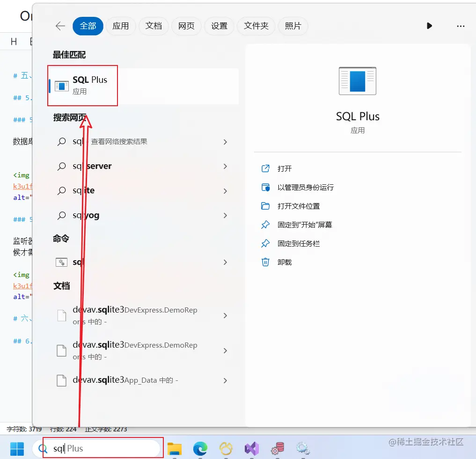Click the file icon of 'devav.sqlite3 App_Data'
The height and width of the screenshot is (459, 476).
[x=62, y=381]
